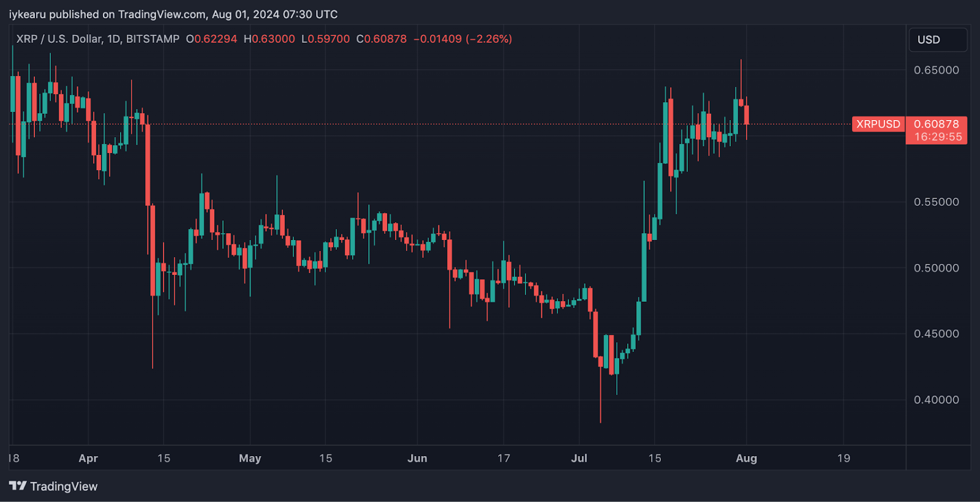Click the 0.45000 price axis label
The image size is (980, 502).
coord(937,334)
